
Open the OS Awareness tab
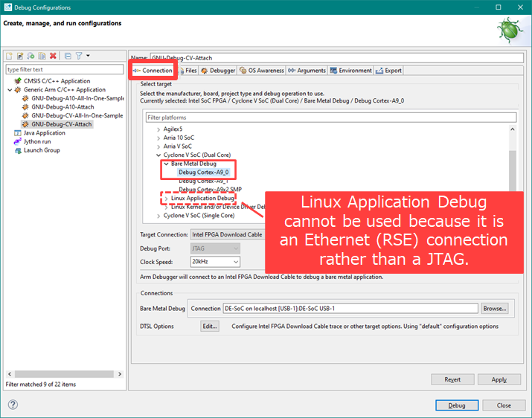point(262,71)
